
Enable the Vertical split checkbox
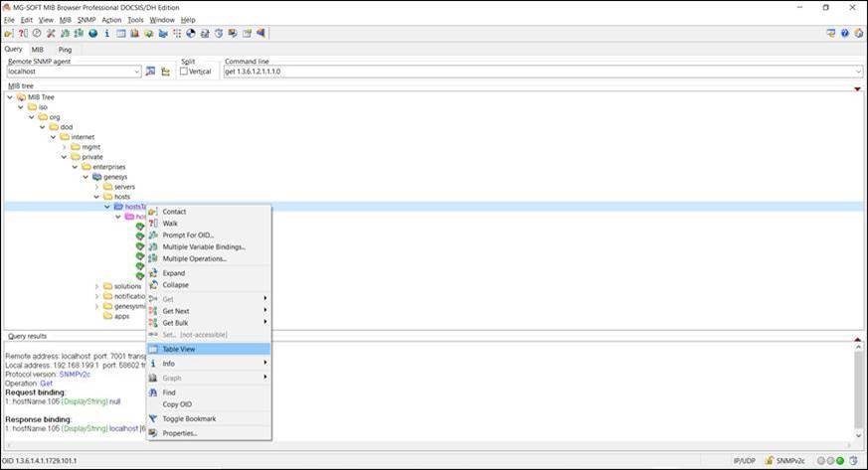pos(184,72)
